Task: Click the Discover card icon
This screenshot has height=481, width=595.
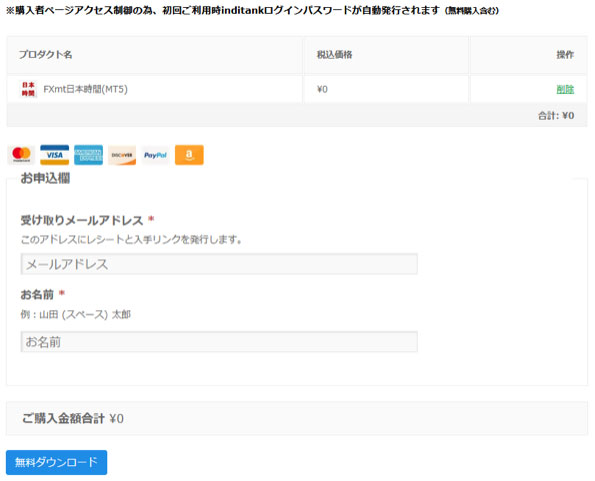Action: tap(122, 155)
